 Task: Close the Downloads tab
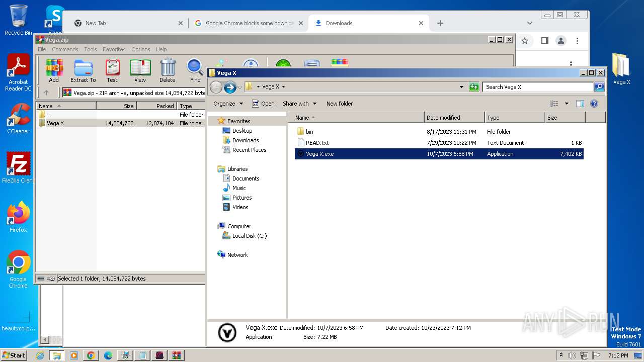pos(421,23)
